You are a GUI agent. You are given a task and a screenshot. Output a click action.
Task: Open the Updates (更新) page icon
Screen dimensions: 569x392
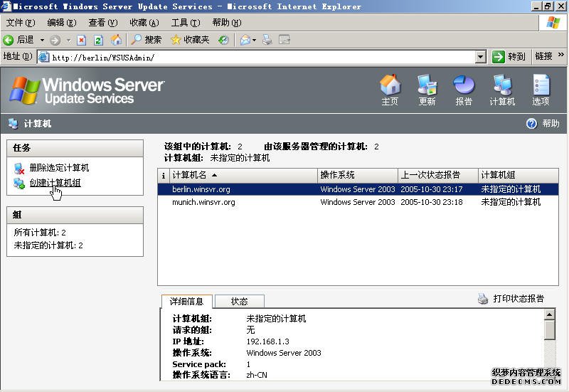427,85
